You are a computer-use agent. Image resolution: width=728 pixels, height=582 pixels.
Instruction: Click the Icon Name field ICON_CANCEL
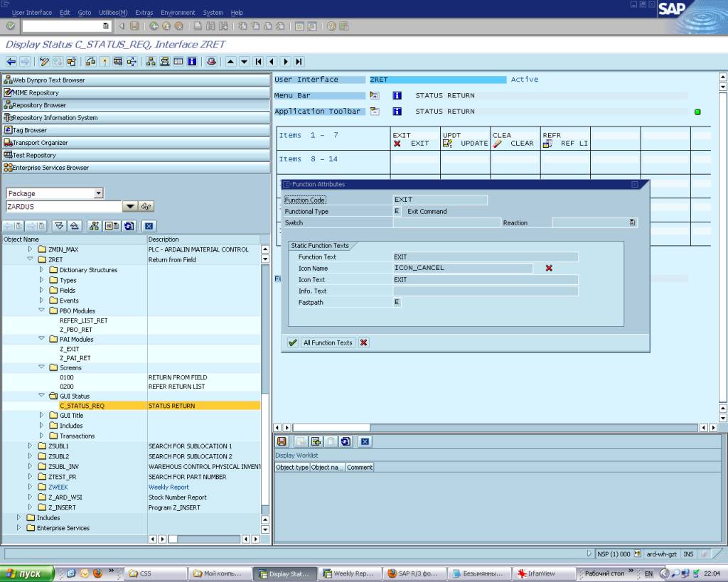click(x=462, y=268)
